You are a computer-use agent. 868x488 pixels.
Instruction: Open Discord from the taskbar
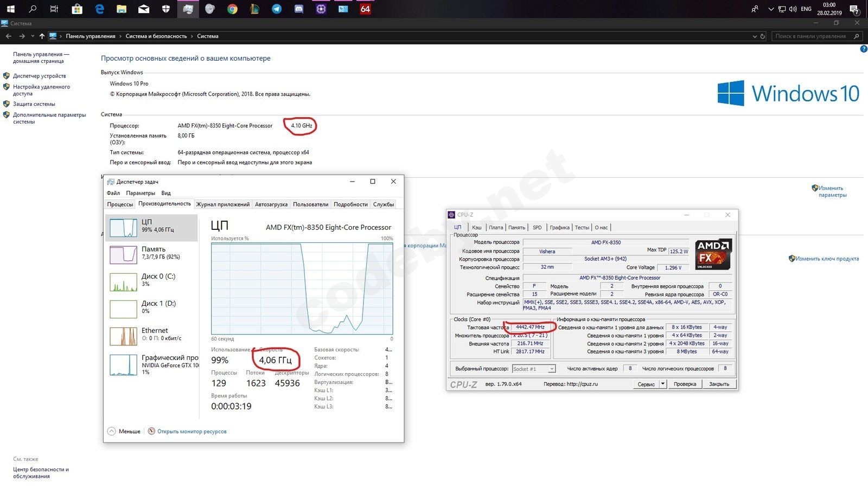(x=299, y=9)
